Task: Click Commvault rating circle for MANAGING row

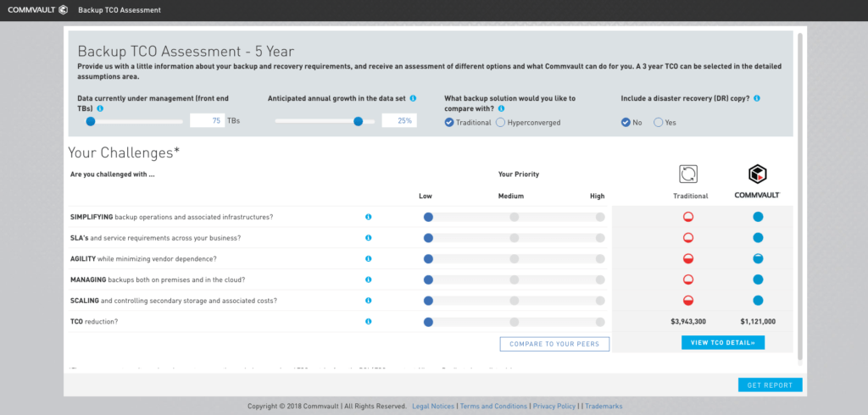Action: click(x=758, y=279)
